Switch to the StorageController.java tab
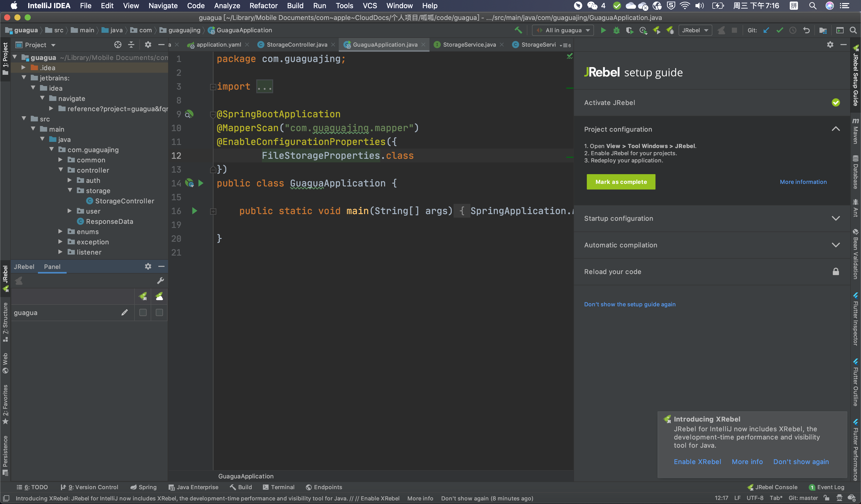861x504 pixels. click(x=296, y=45)
